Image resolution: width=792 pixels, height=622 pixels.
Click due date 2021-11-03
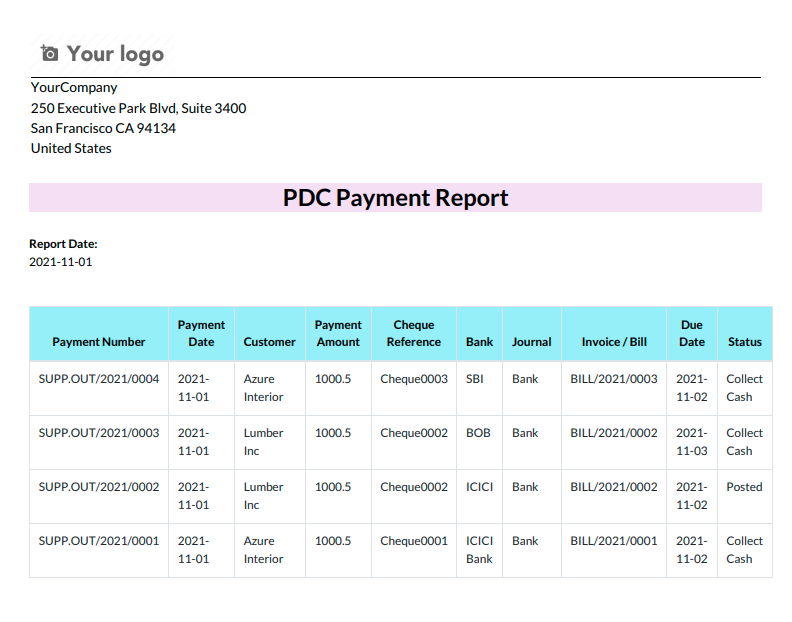tap(692, 442)
